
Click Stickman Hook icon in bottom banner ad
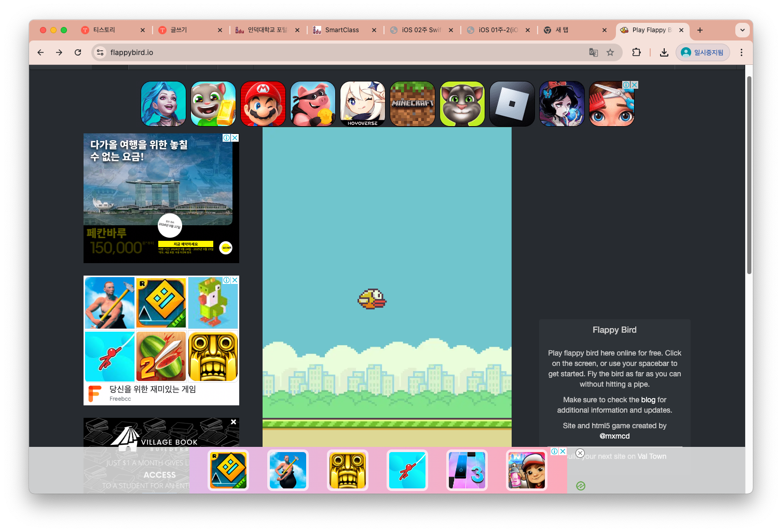point(407,470)
